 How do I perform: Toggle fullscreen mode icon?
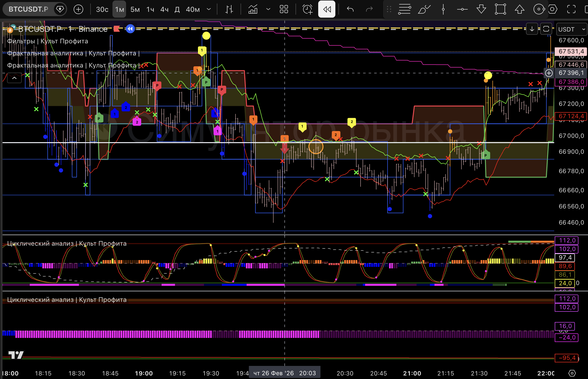click(x=571, y=9)
